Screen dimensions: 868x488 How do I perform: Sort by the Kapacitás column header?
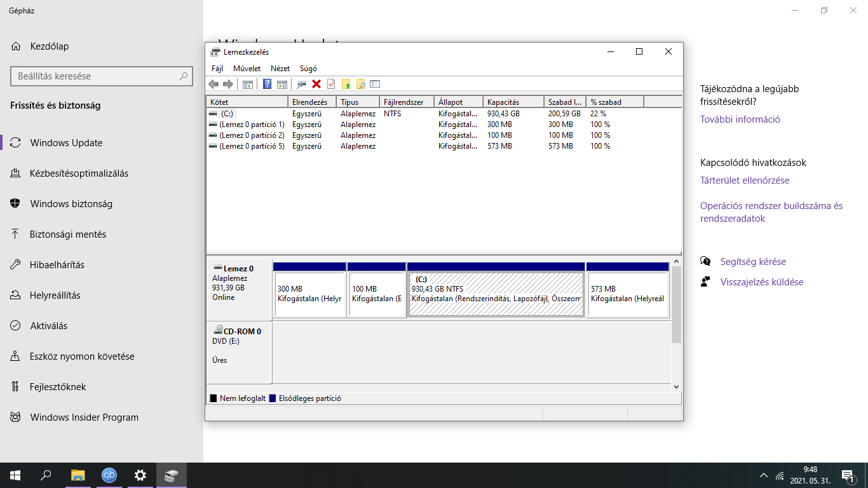click(513, 102)
